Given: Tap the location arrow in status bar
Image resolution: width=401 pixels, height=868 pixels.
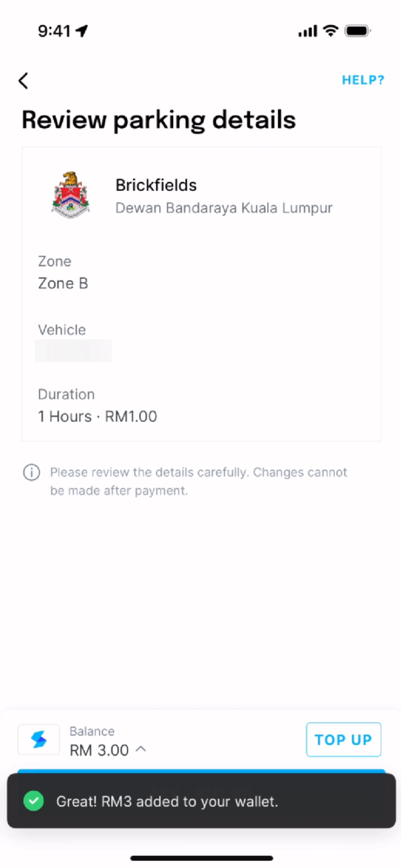Looking at the screenshot, I should click(82, 31).
